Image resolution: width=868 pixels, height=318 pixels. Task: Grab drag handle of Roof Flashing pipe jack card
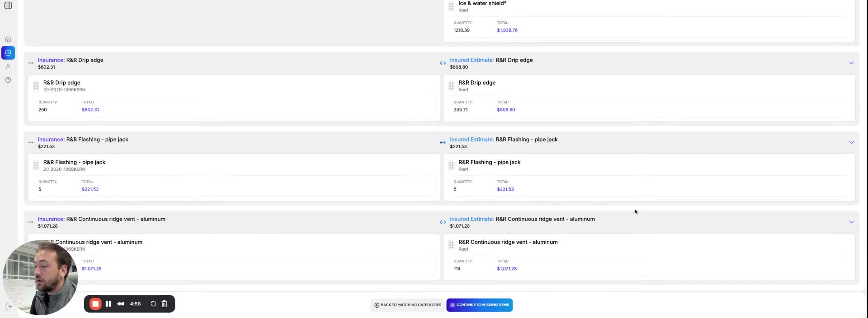point(451,165)
